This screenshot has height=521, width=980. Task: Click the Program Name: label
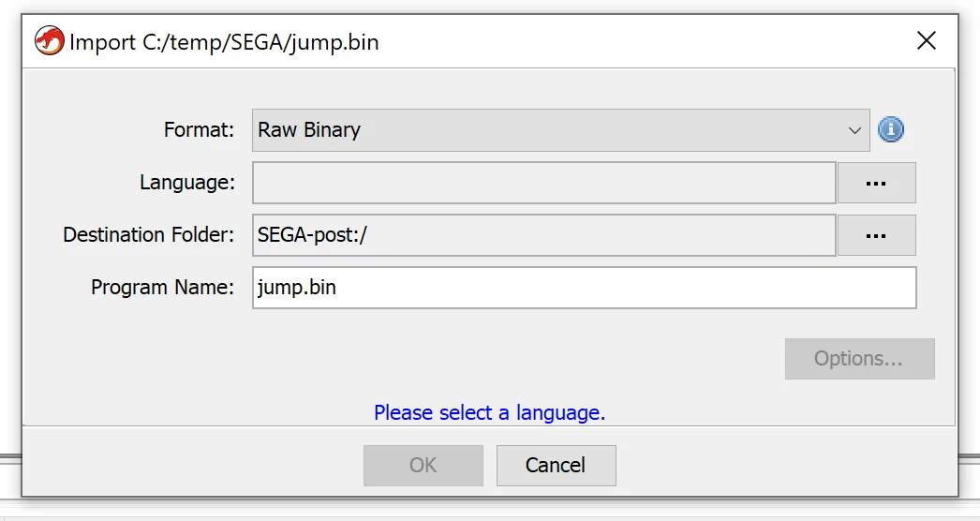pos(162,287)
